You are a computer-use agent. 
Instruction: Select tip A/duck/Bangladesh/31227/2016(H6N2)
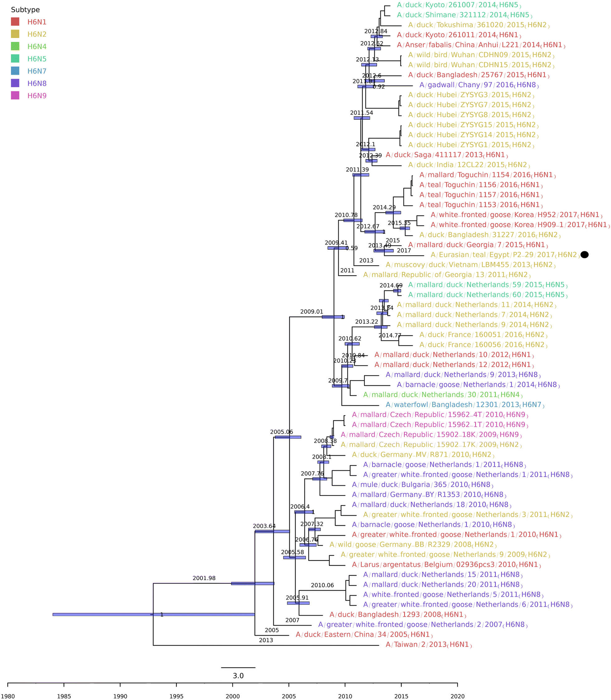[490, 235]
